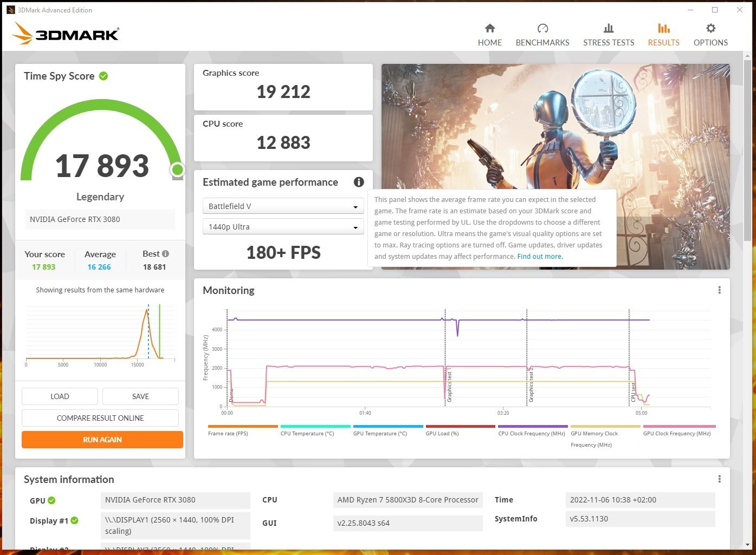This screenshot has height=555, width=756.
Task: Open the OPTIONS tab
Action: pos(710,35)
